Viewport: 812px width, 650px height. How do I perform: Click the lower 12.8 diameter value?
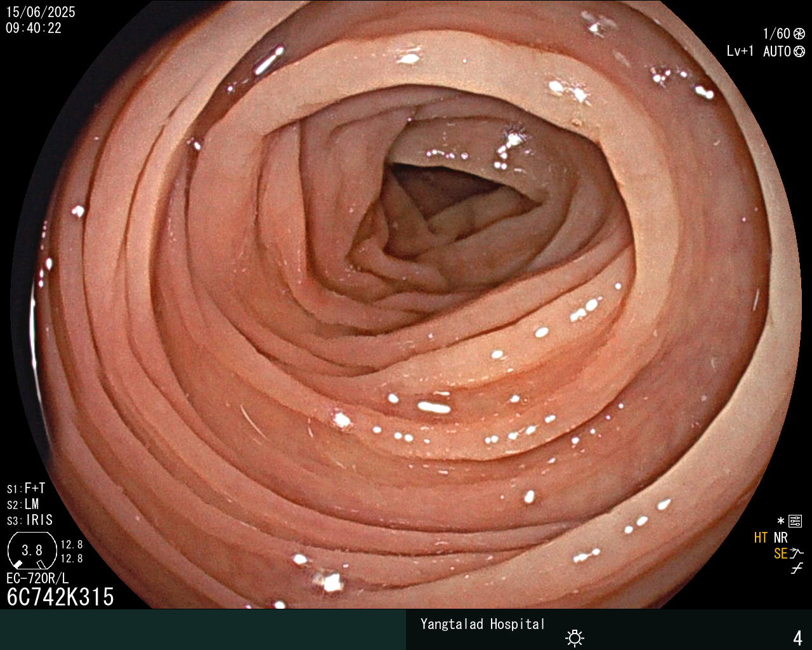(72, 559)
